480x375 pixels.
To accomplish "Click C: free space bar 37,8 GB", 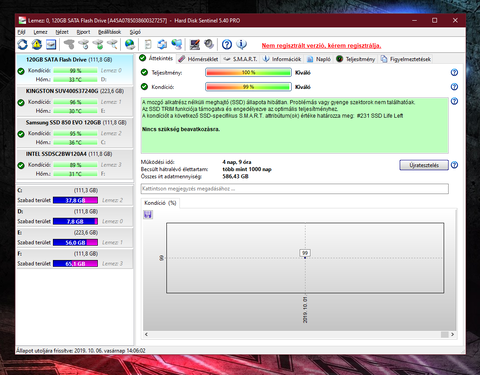I will pyautogui.click(x=75, y=200).
